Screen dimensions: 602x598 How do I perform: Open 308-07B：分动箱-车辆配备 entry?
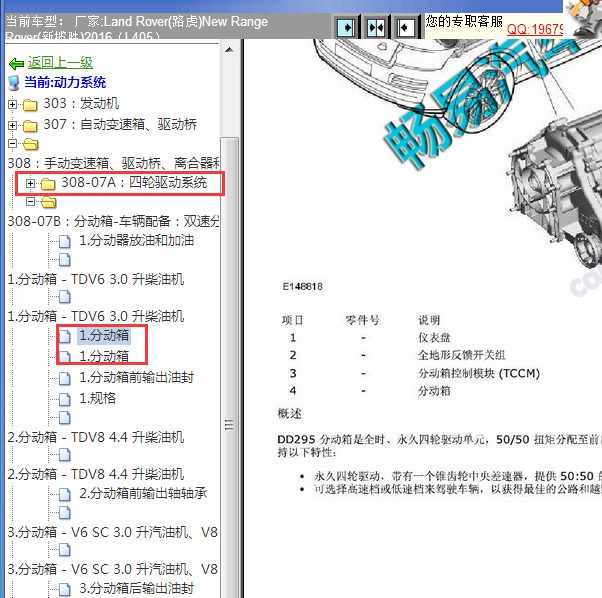(x=113, y=221)
